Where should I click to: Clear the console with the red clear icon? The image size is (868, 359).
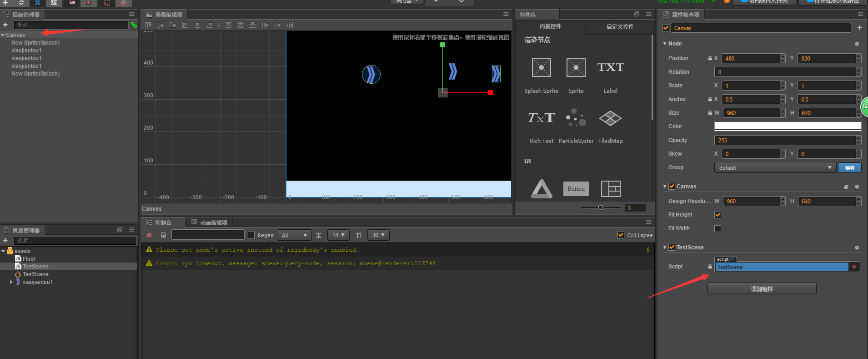[x=149, y=235]
